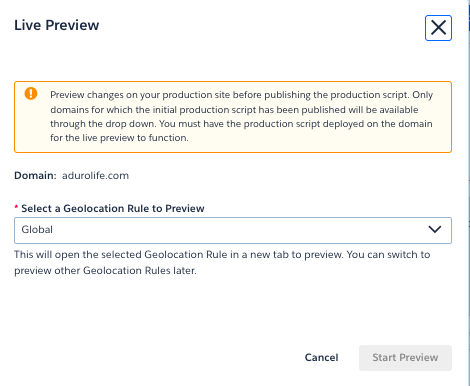Click the Start Preview button
Screen dimensions: 470x386
pos(405,358)
